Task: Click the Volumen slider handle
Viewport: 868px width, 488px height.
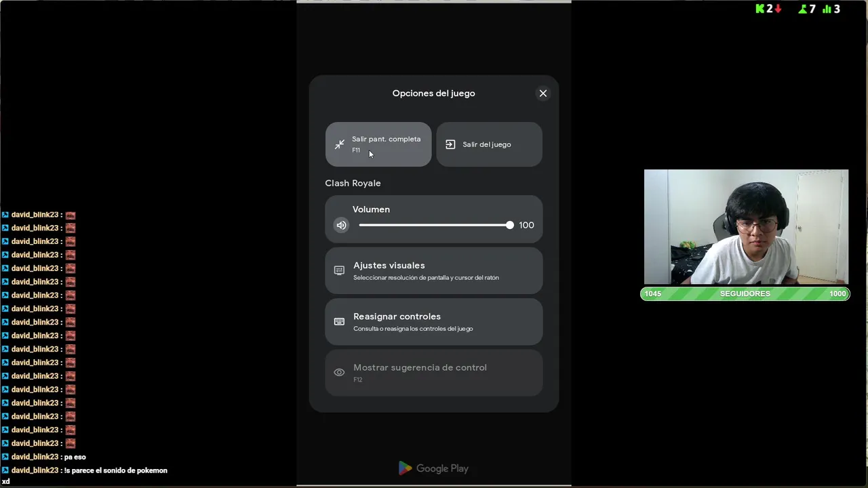Action: (x=510, y=225)
